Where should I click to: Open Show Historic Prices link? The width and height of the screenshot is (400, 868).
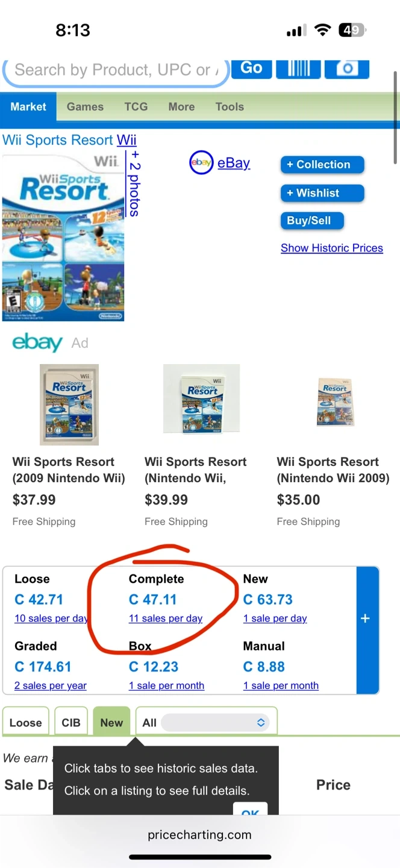coord(331,248)
